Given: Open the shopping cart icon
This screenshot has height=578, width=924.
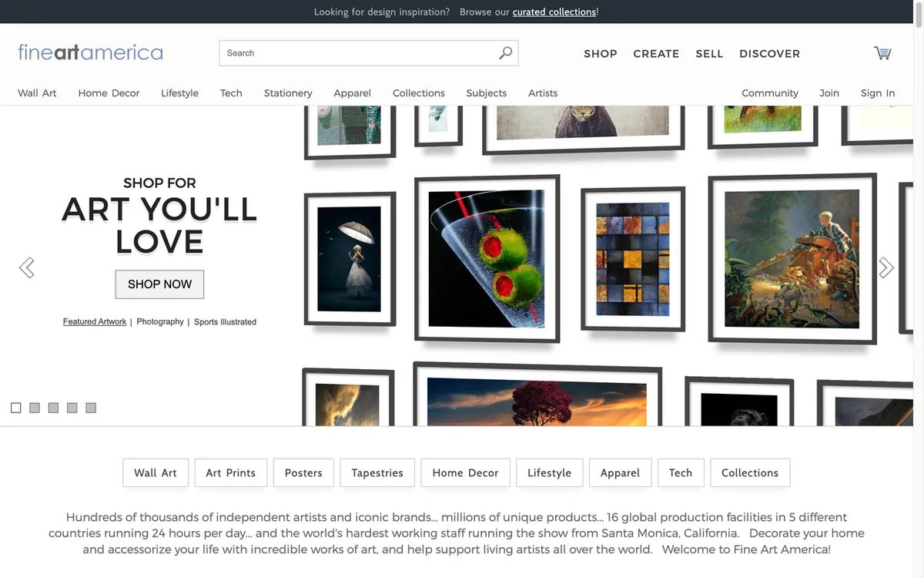Looking at the screenshot, I should (x=882, y=53).
